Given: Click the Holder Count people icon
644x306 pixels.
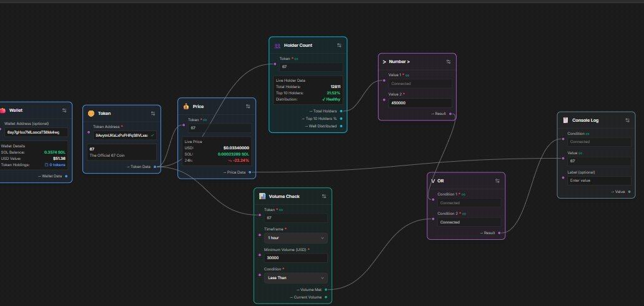Looking at the screenshot, I should tap(277, 46).
